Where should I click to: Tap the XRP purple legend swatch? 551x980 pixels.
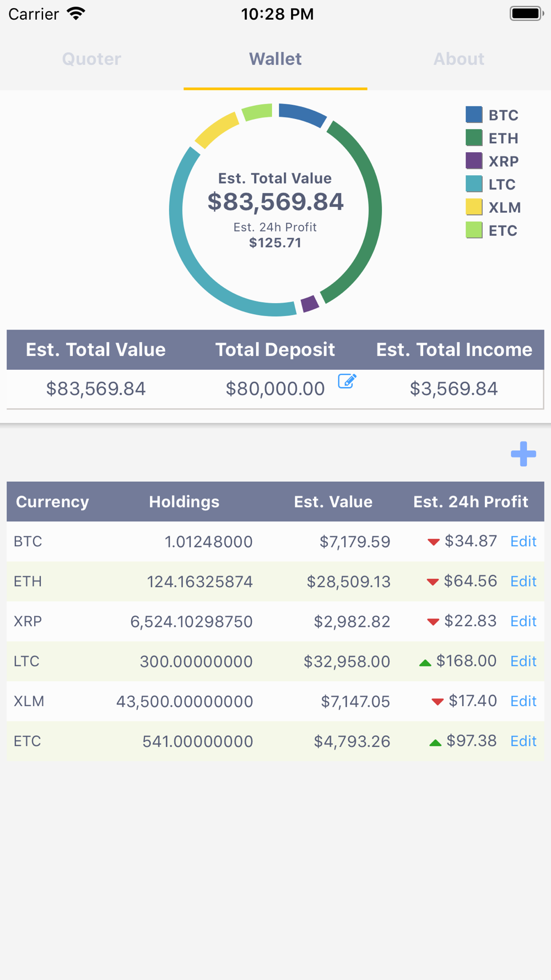click(474, 161)
